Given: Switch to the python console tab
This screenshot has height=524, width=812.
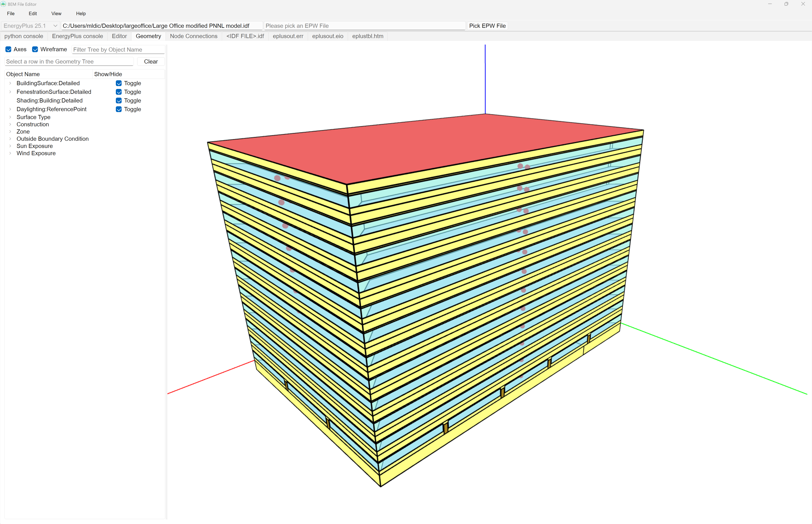Looking at the screenshot, I should (24, 36).
